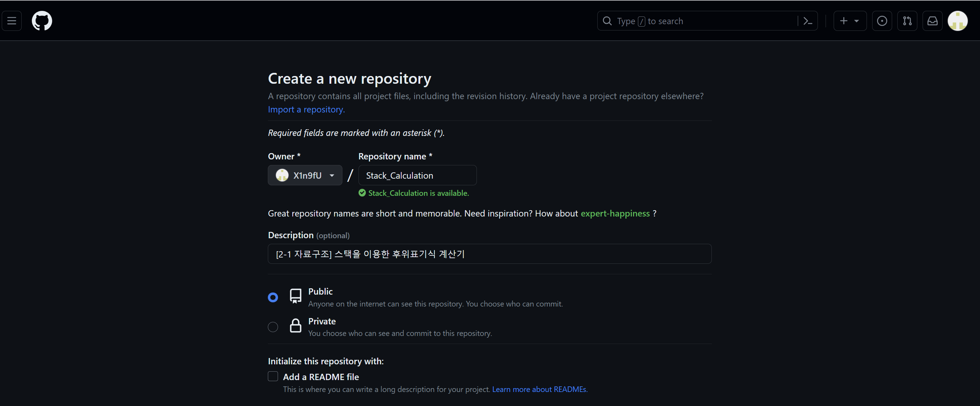Use the expert-happiness name suggestion

615,213
